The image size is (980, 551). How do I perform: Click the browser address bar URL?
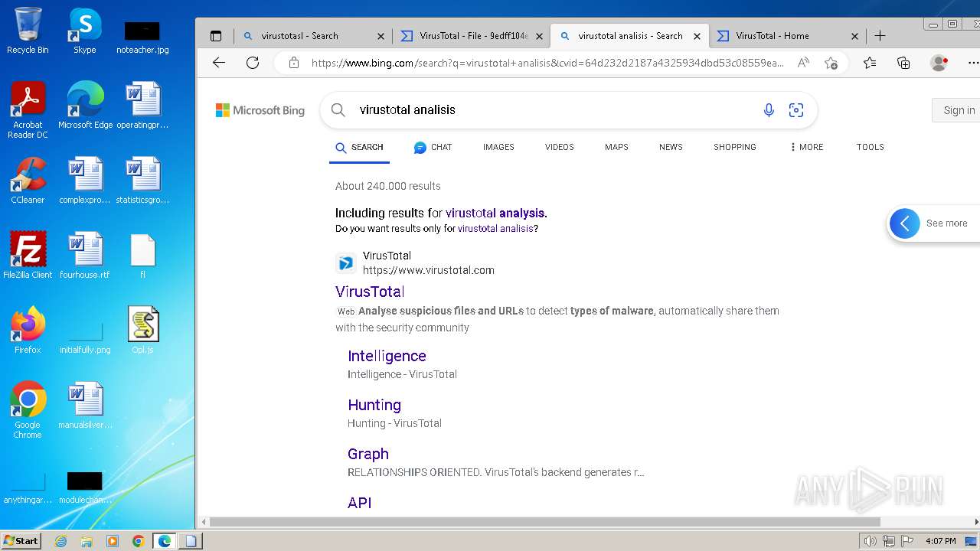[x=547, y=63]
